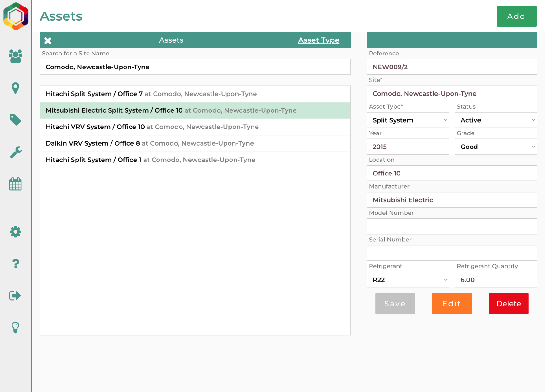Image resolution: width=545 pixels, height=392 pixels.
Task: Click the Year field showing 2015
Action: [x=408, y=147]
